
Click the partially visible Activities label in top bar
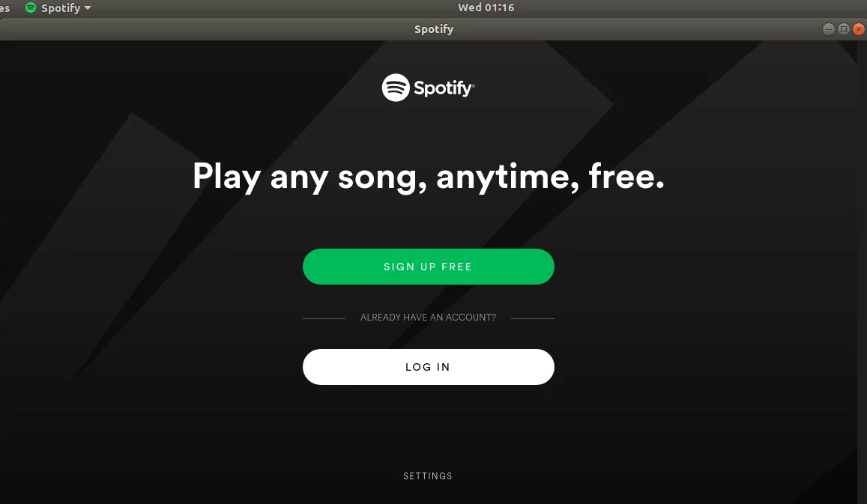click(5, 7)
